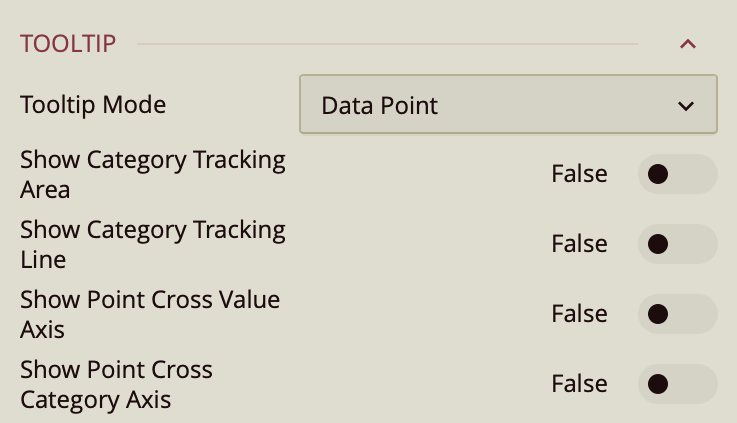The image size is (737, 423).
Task: Click the dark knob of the Tracking Line switch
Action: pyautogui.click(x=658, y=244)
